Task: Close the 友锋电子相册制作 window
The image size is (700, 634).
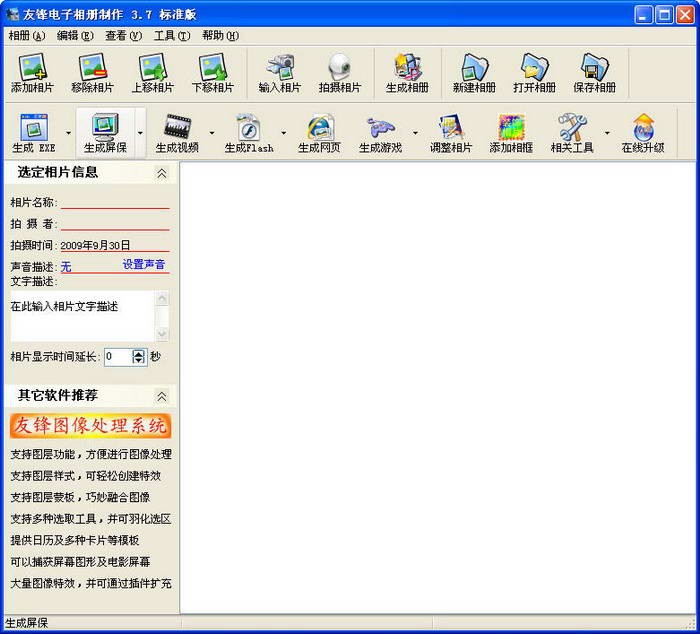Action: 684,15
